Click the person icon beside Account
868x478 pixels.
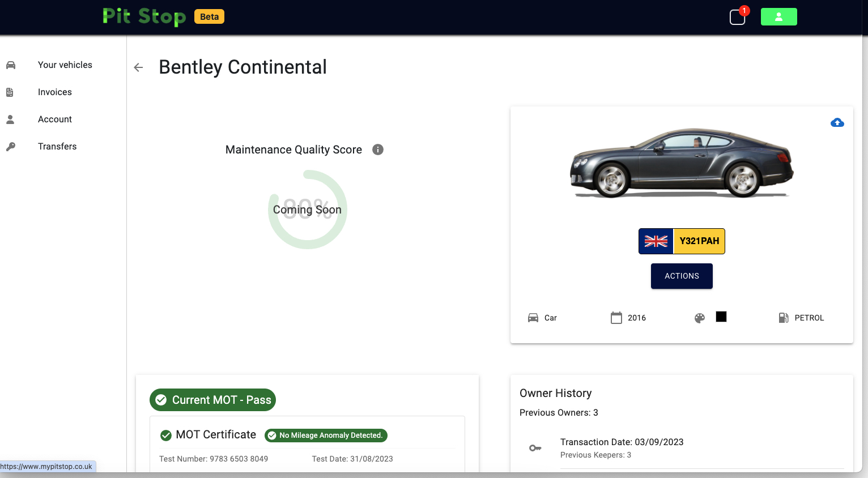click(x=10, y=119)
